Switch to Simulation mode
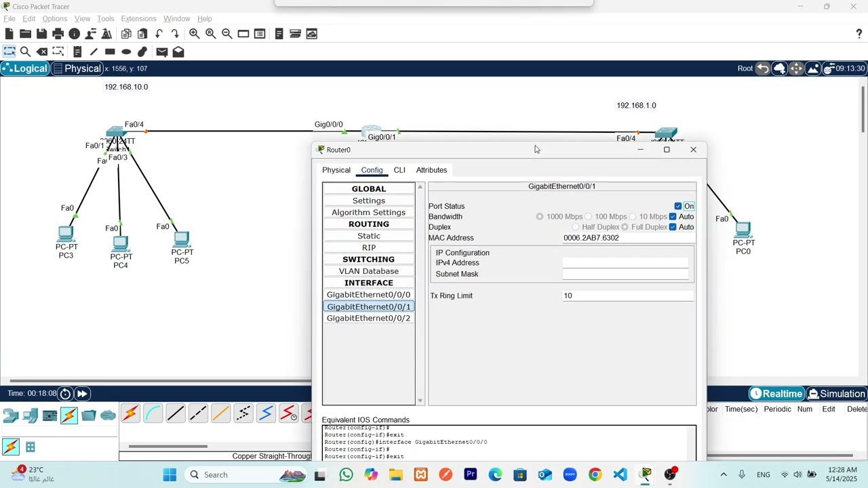868x488 pixels. [x=837, y=394]
